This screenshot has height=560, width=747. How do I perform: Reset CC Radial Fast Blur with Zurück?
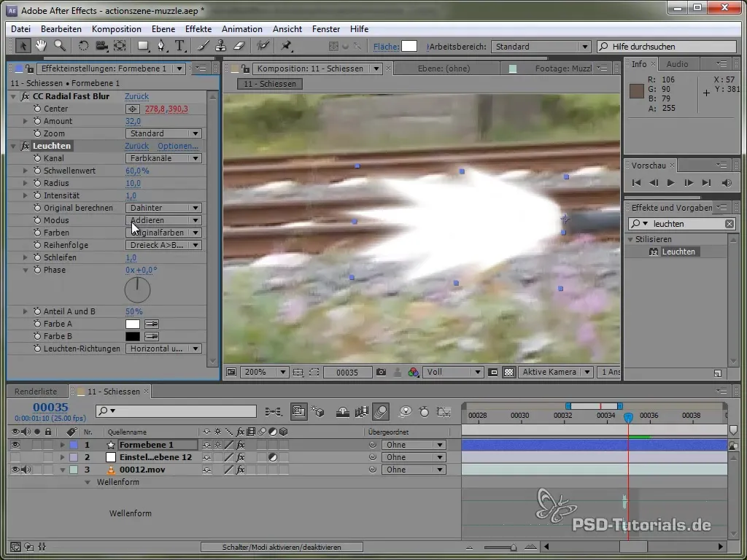(x=136, y=96)
